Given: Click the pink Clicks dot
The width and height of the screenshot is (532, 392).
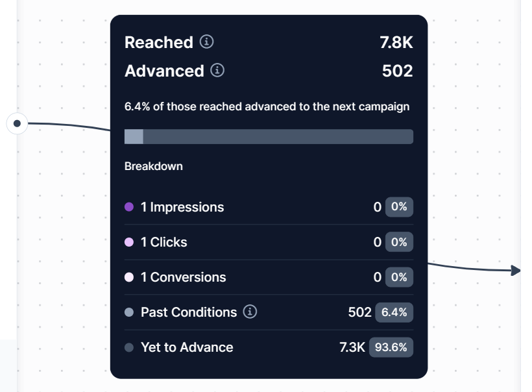Looking at the screenshot, I should tap(129, 242).
